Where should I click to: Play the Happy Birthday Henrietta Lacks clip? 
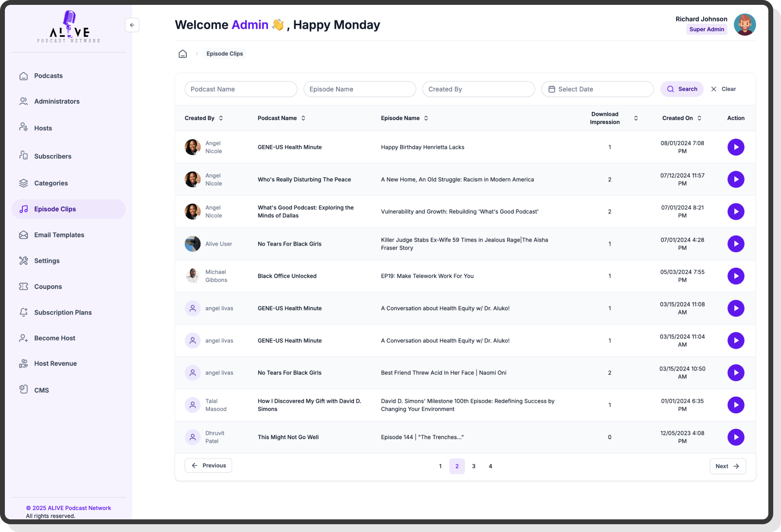pos(735,147)
